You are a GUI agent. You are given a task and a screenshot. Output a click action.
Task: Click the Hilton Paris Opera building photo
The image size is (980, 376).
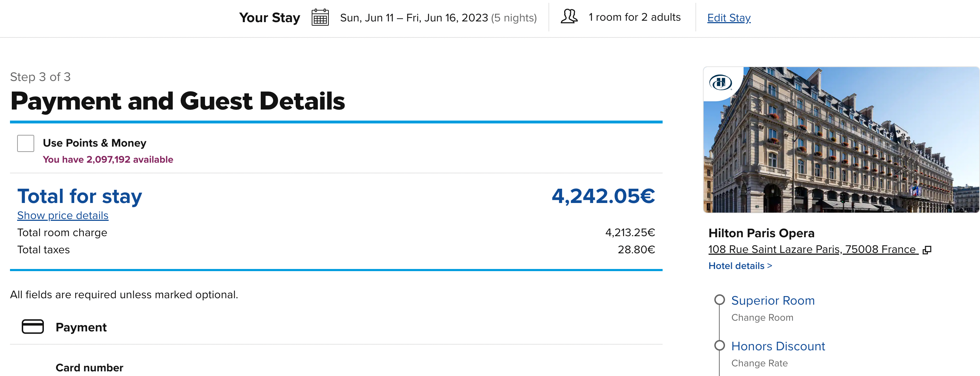click(x=841, y=140)
